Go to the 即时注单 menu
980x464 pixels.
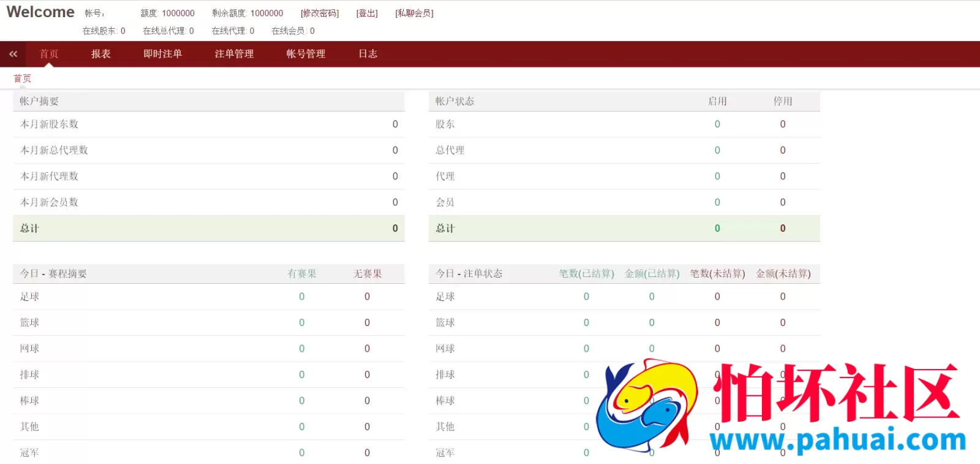pyautogui.click(x=163, y=54)
